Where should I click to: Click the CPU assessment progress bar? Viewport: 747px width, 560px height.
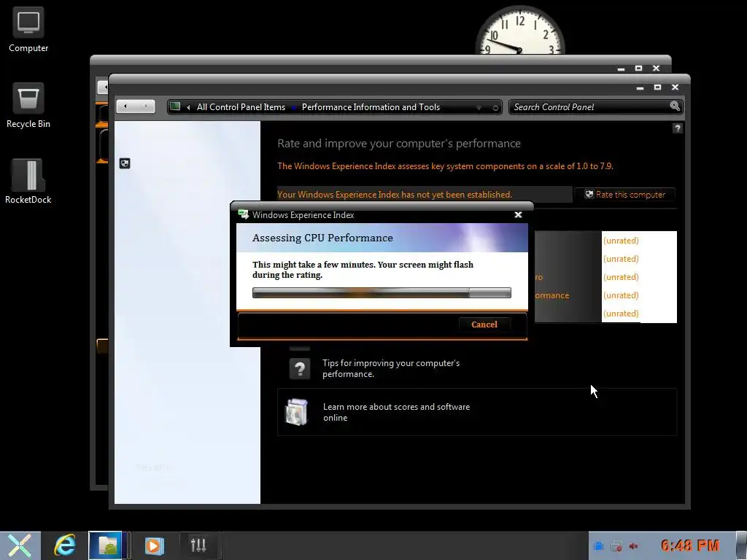382,292
